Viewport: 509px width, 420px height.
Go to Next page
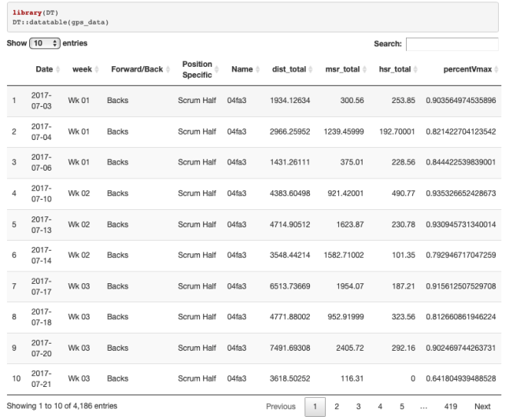[x=482, y=407]
